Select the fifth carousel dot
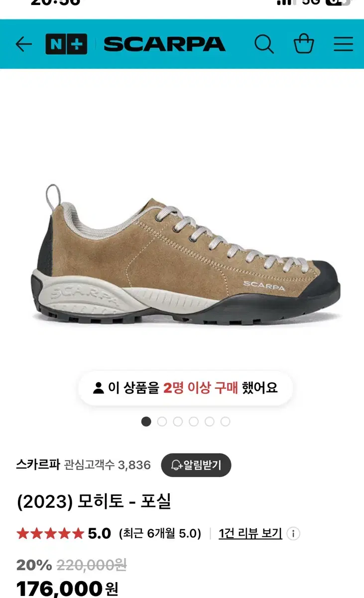 point(210,422)
